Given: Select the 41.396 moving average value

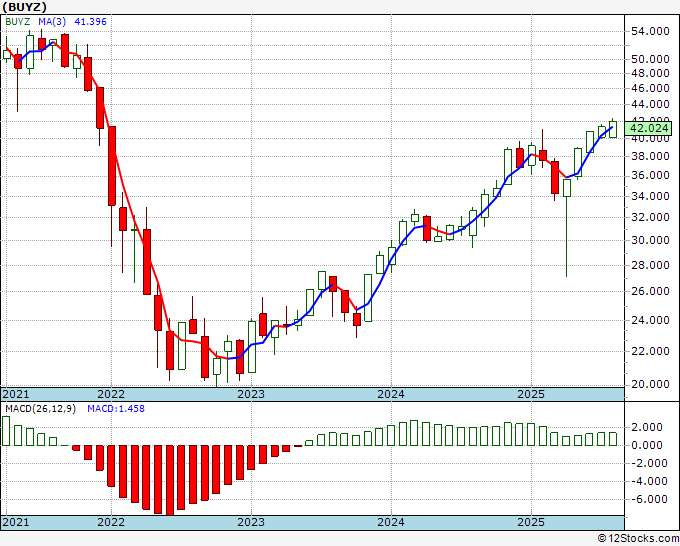Looking at the screenshot, I should [x=90, y=22].
